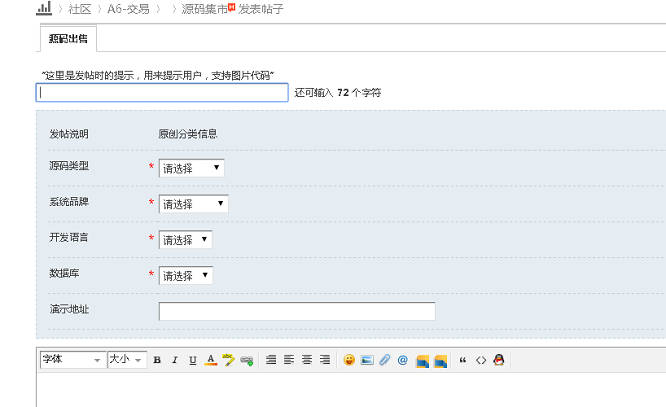Click the clear formatting abc-pen icon
Viewport: 666px width, 407px height.
(229, 360)
